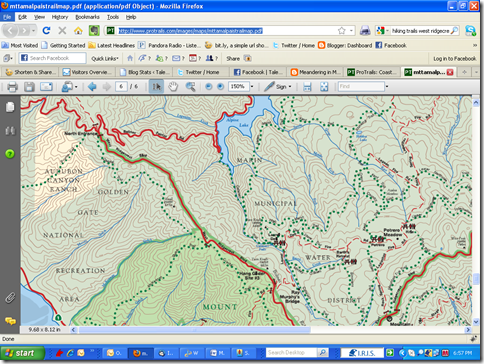Open Blogger: Dashboard bookmark

point(345,45)
